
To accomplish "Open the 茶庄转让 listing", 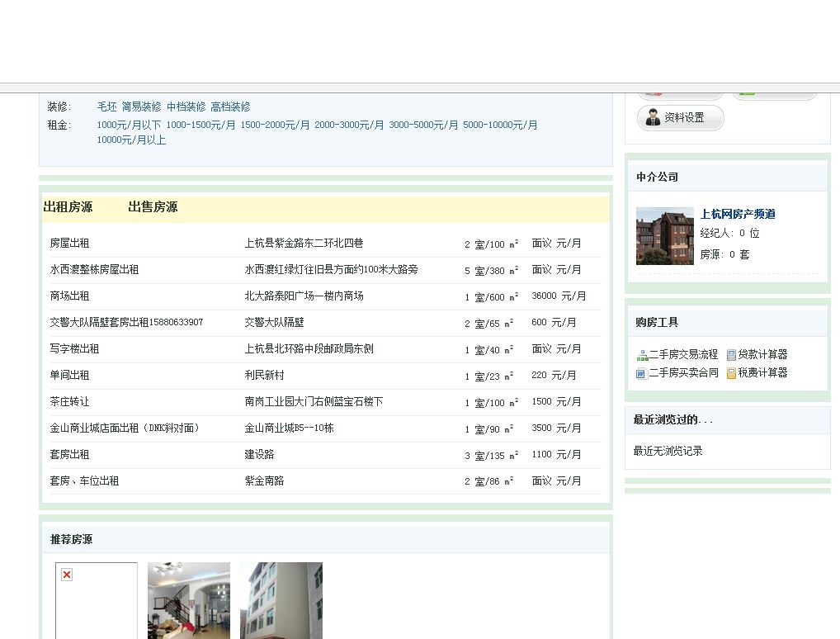I will pos(69,401).
